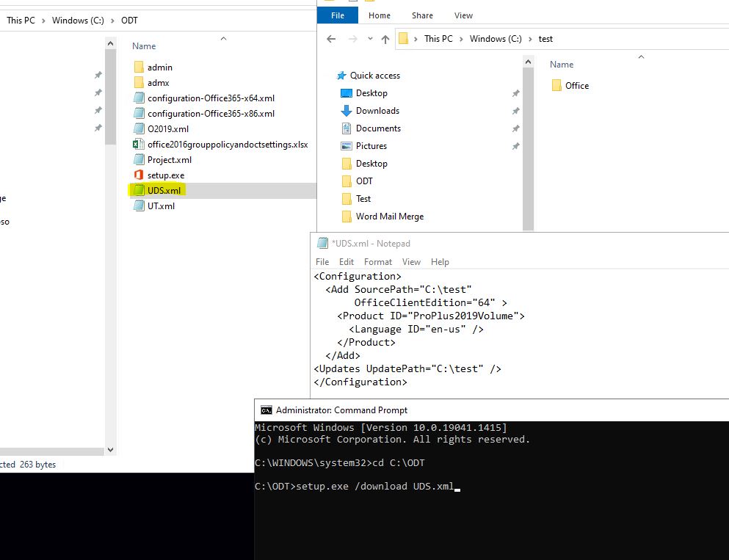
Task: Click the pinned Desktop icon in Quick access
Action: coord(347,93)
